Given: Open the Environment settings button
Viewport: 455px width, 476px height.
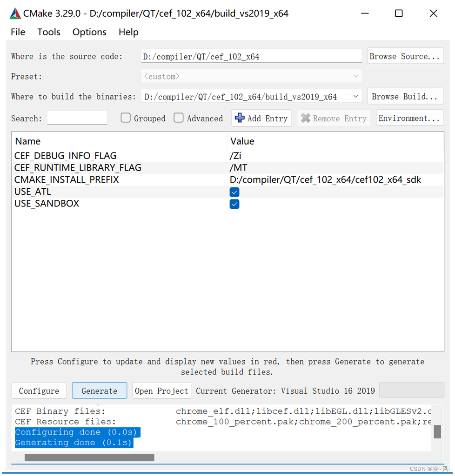Looking at the screenshot, I should [x=410, y=118].
